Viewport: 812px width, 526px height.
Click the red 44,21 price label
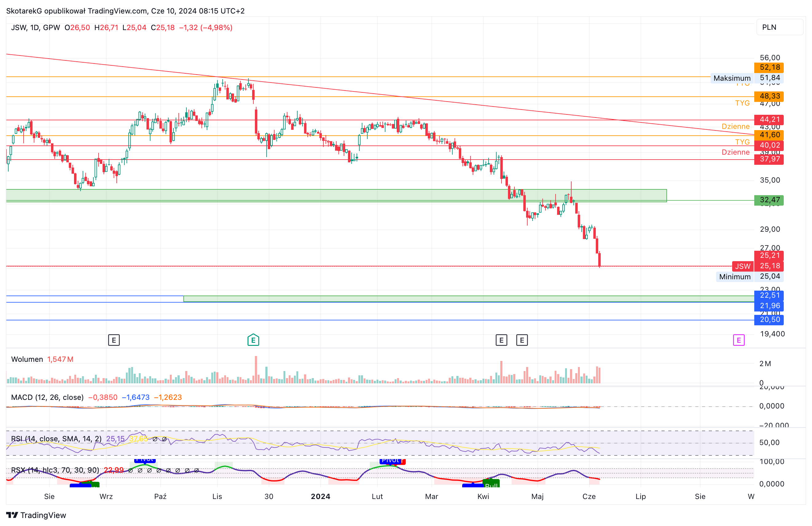click(769, 120)
